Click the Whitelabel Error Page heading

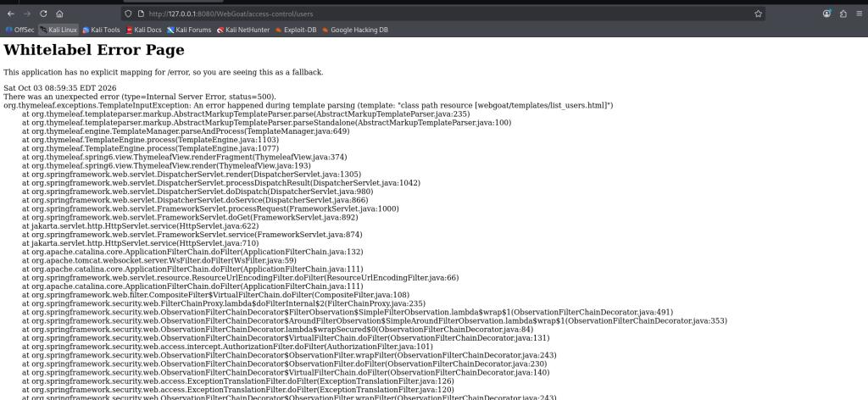[94, 50]
